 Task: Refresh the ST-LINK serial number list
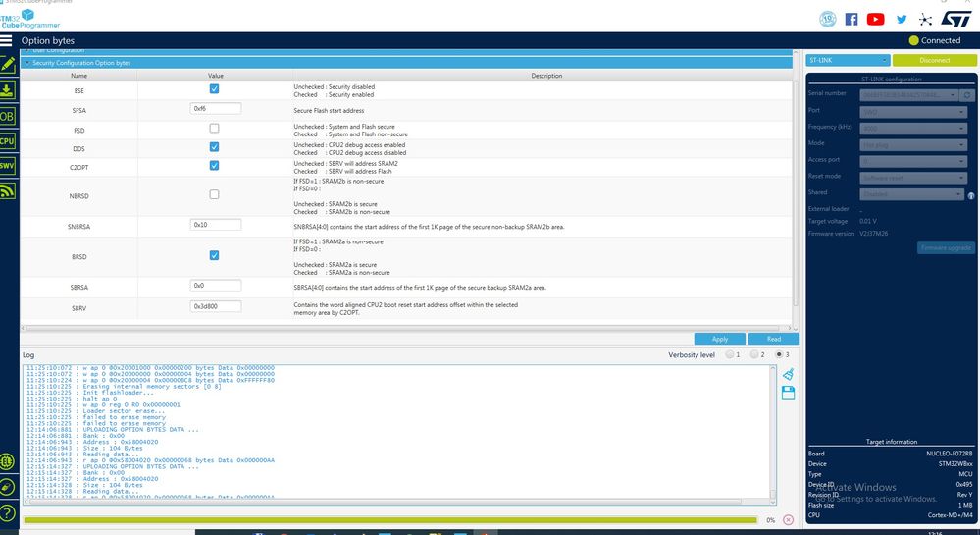[967, 95]
